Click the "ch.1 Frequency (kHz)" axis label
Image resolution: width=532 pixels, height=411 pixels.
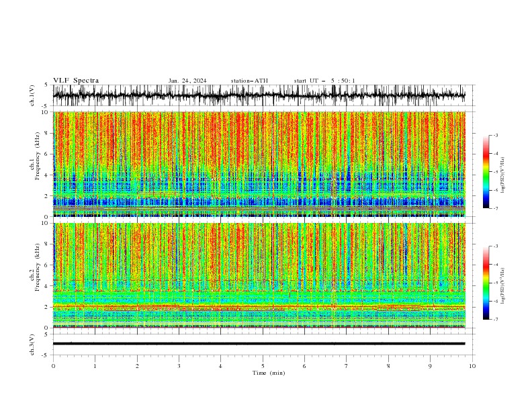[35, 156]
